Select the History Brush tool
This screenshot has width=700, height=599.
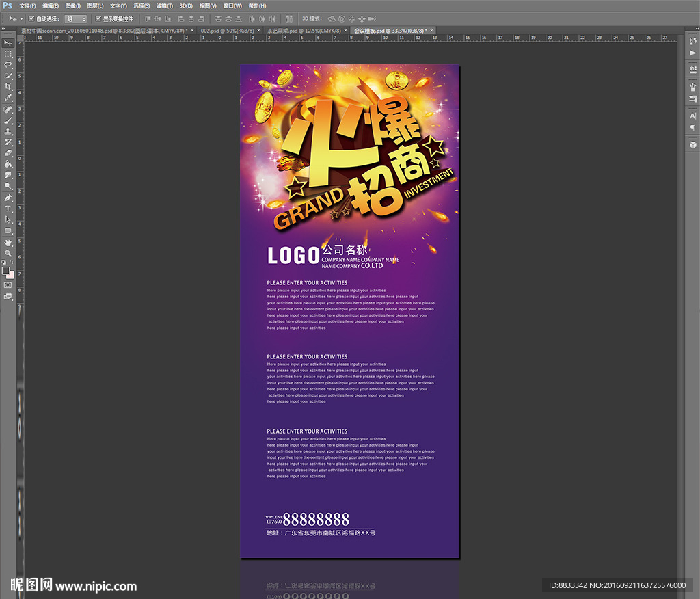tap(8, 142)
